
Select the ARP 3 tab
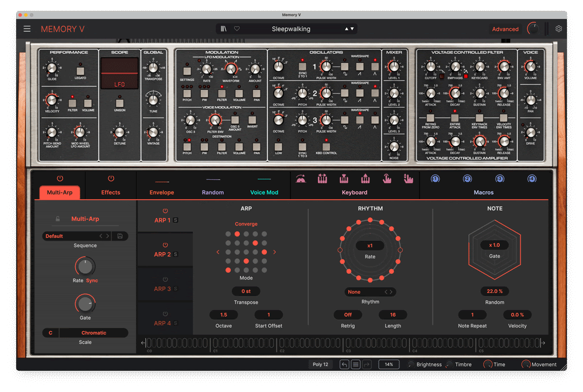165,285
